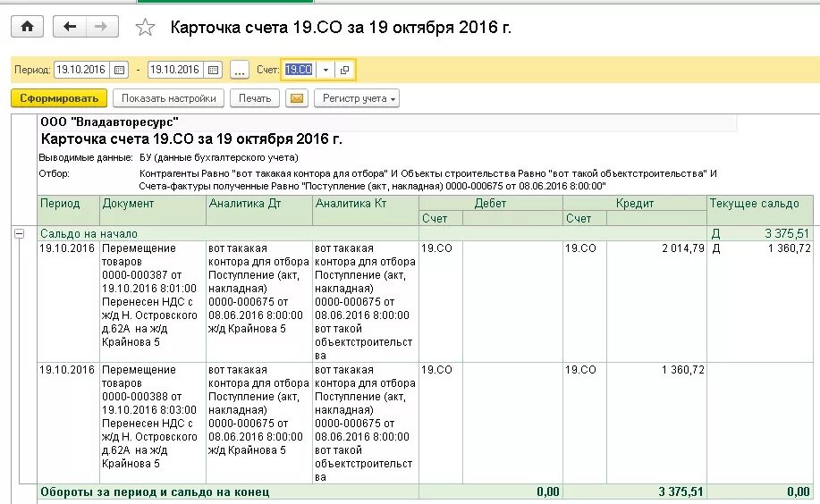Click the Кредит column header
Viewport: 820px width, 504px height.
click(635, 203)
